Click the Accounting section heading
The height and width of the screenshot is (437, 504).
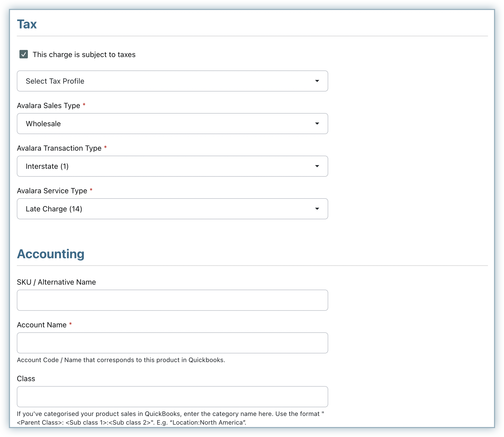(x=51, y=254)
